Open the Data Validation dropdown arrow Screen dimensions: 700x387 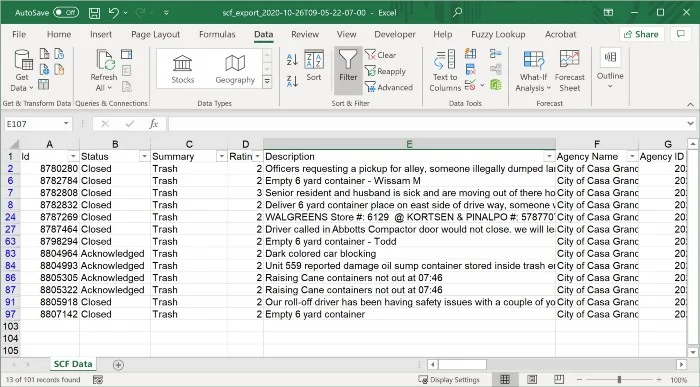click(482, 85)
